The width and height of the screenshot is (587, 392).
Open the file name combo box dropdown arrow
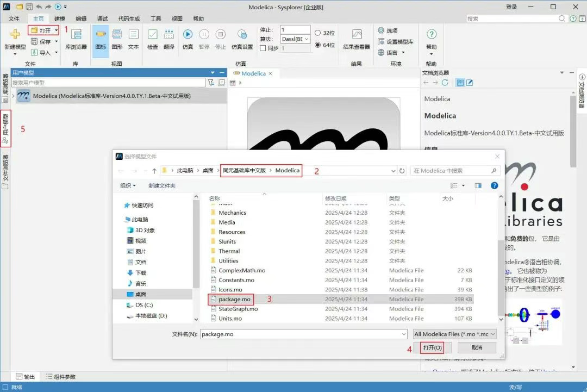click(x=403, y=334)
